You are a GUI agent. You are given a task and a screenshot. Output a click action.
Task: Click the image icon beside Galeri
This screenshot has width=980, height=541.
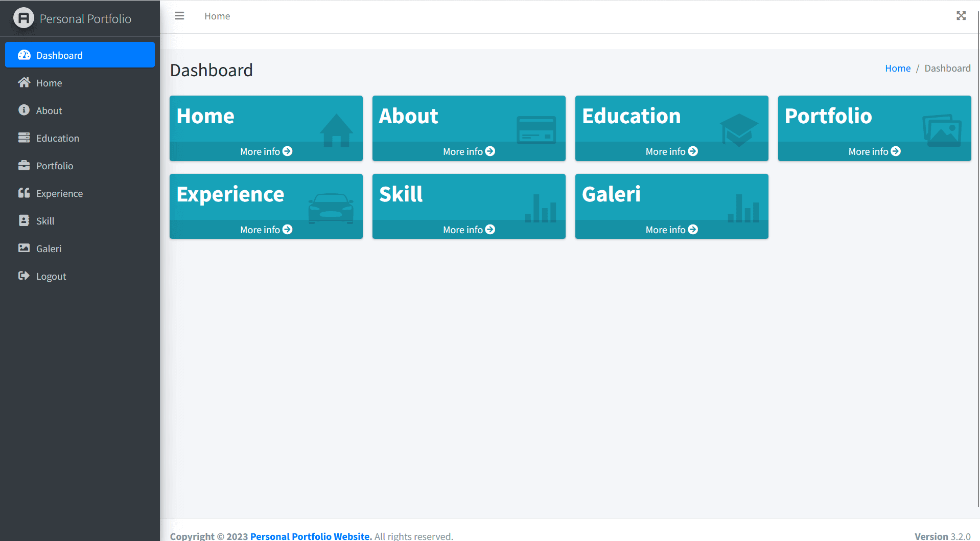(25, 248)
